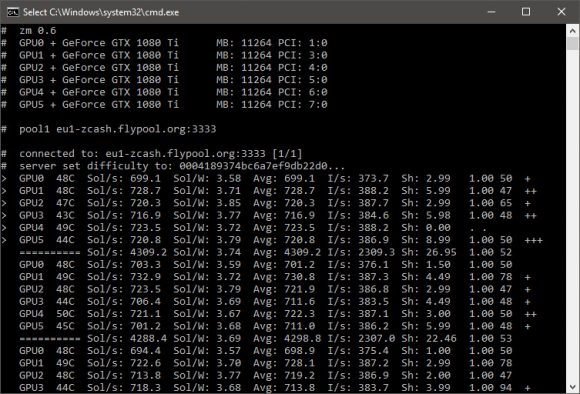Image resolution: width=580 pixels, height=394 pixels.
Task: Click the window title text cmd.exe
Action: point(101,12)
